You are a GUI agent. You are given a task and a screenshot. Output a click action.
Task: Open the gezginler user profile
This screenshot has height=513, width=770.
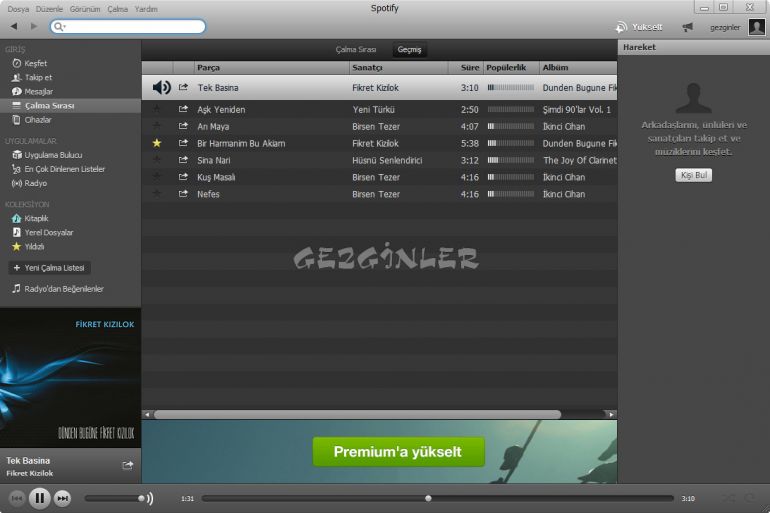click(x=737, y=27)
